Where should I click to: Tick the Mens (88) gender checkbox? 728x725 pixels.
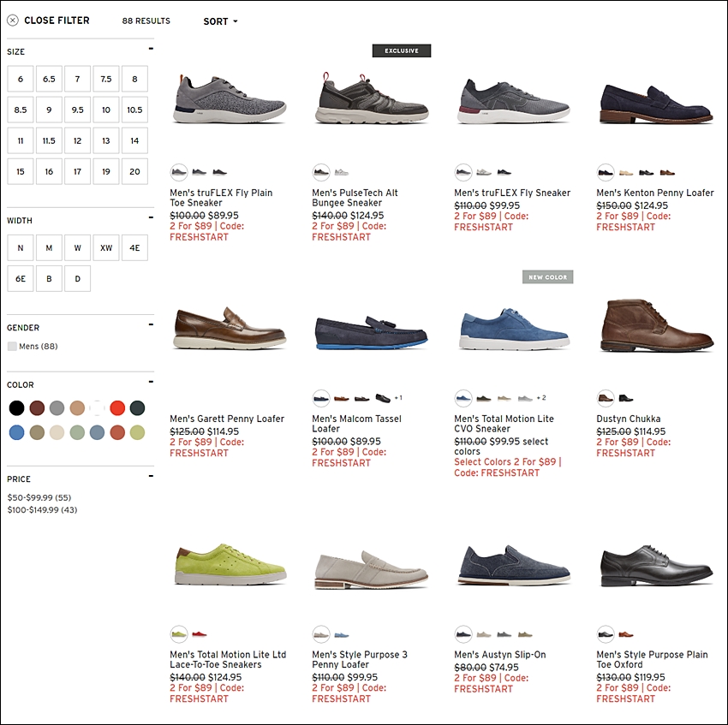click(x=12, y=347)
